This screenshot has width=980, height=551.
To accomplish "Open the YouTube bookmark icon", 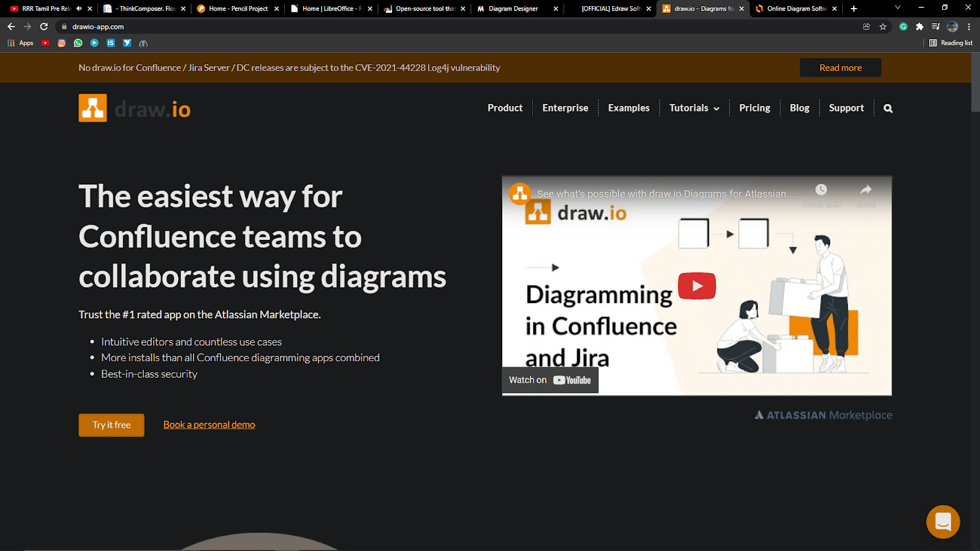I will (x=45, y=43).
